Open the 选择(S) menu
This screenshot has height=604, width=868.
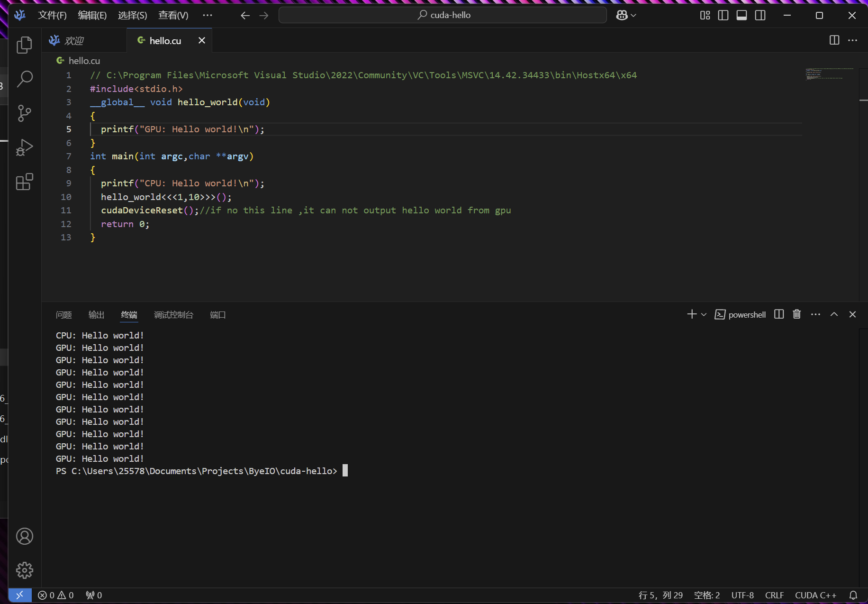pyautogui.click(x=133, y=15)
